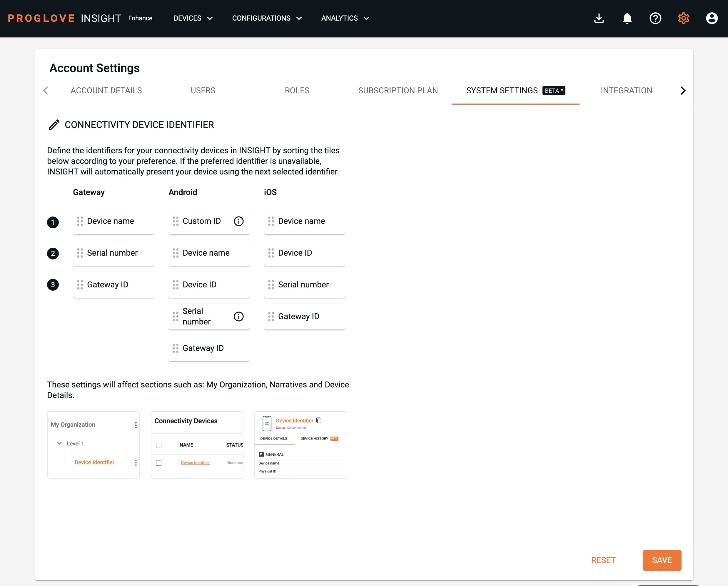Open the kebab menu on My Organization card

tap(136, 425)
